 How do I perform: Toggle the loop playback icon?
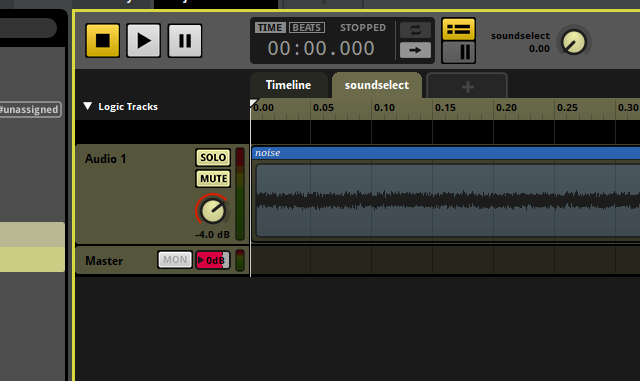pyautogui.click(x=415, y=30)
